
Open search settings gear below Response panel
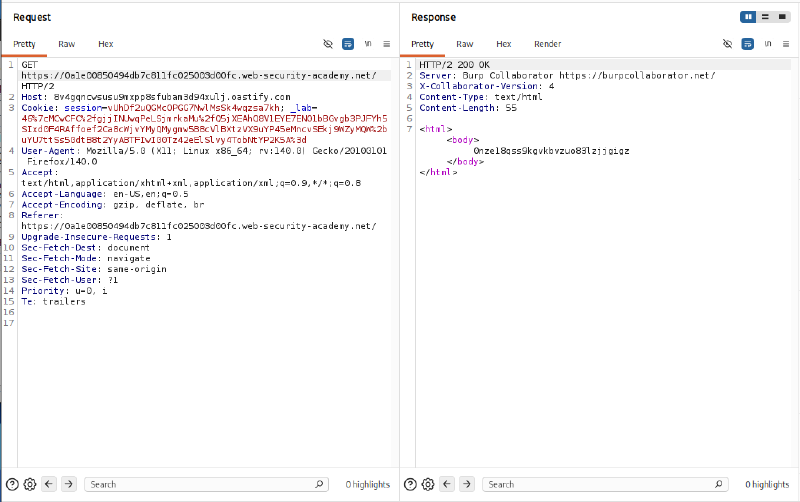point(428,484)
